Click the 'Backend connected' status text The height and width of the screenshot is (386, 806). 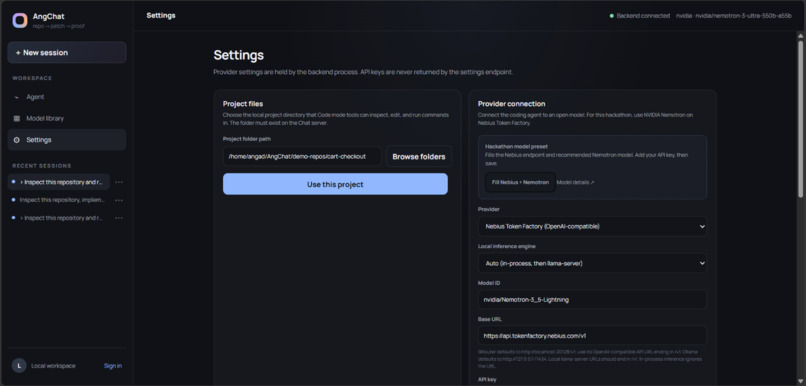643,16
